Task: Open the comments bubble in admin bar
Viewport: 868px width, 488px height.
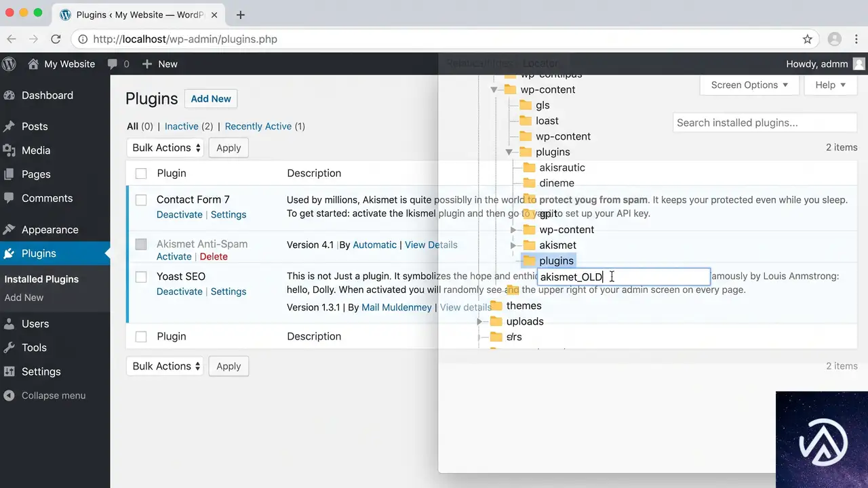Action: pyautogui.click(x=111, y=64)
